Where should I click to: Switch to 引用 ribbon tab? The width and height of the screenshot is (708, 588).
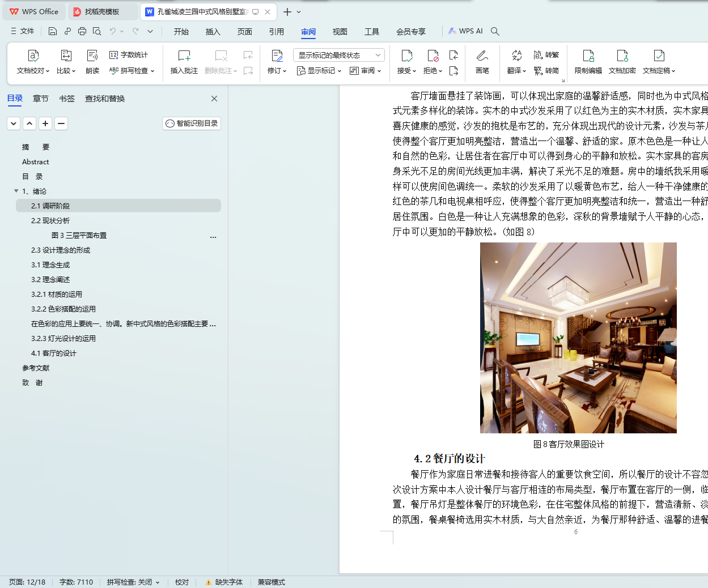277,32
